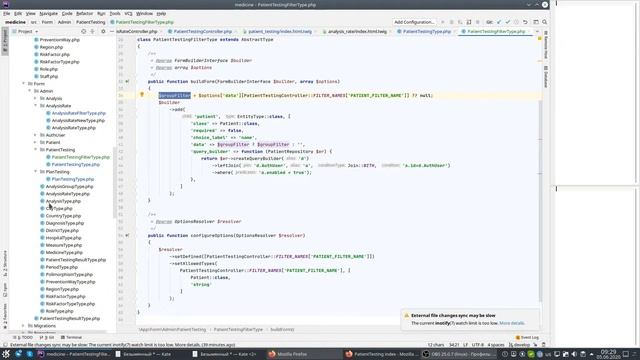Open the Structure side tool window

point(5,262)
